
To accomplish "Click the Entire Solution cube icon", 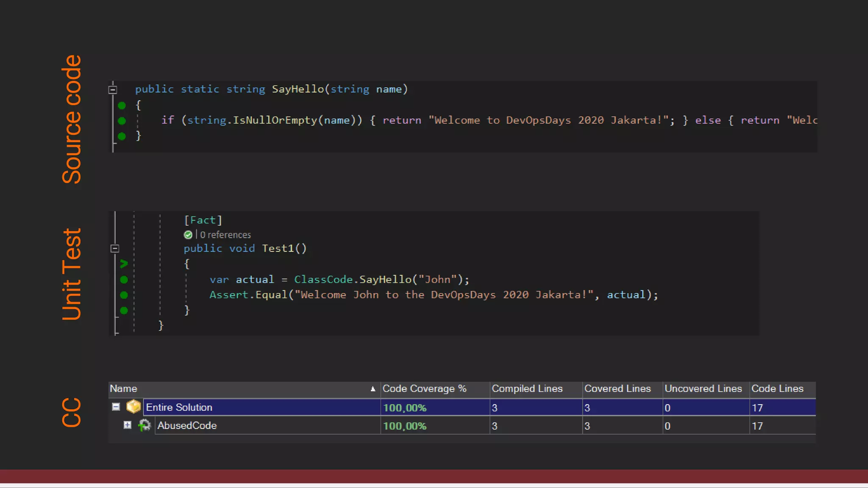I will pyautogui.click(x=134, y=407).
